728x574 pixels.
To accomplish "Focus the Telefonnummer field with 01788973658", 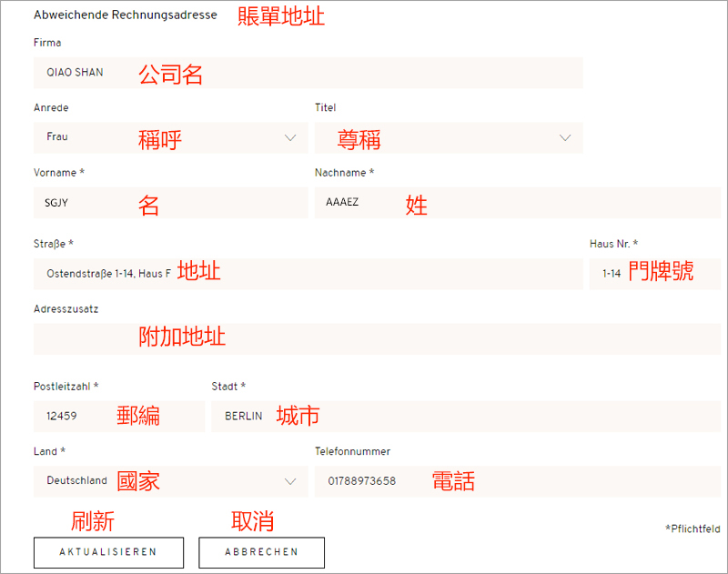I will pyautogui.click(x=517, y=481).
